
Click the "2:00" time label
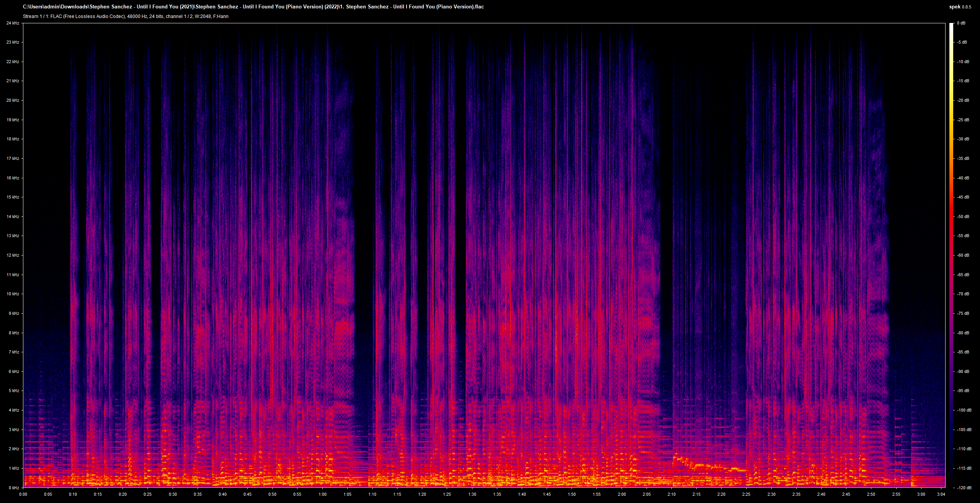[622, 494]
